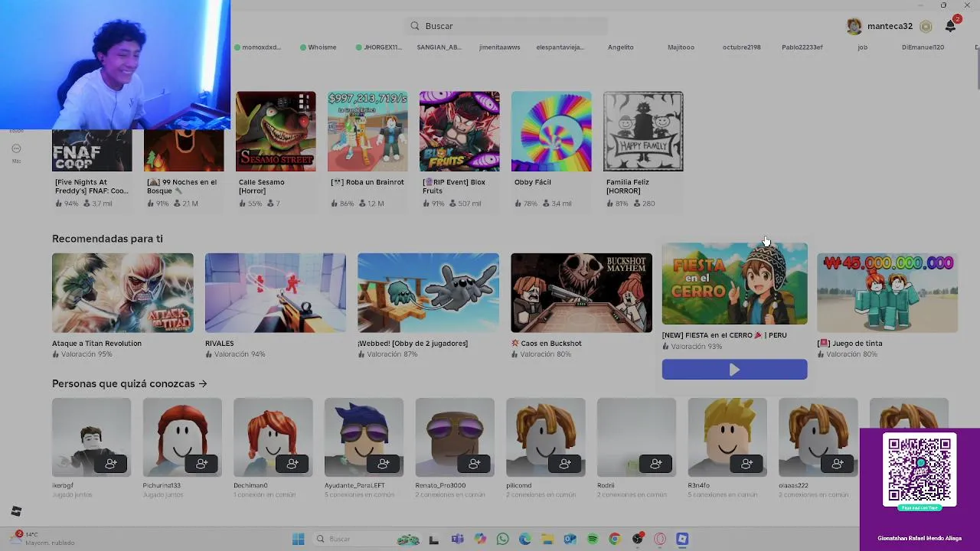Open Opera browser from taskbar
The width and height of the screenshot is (980, 551).
660,540
